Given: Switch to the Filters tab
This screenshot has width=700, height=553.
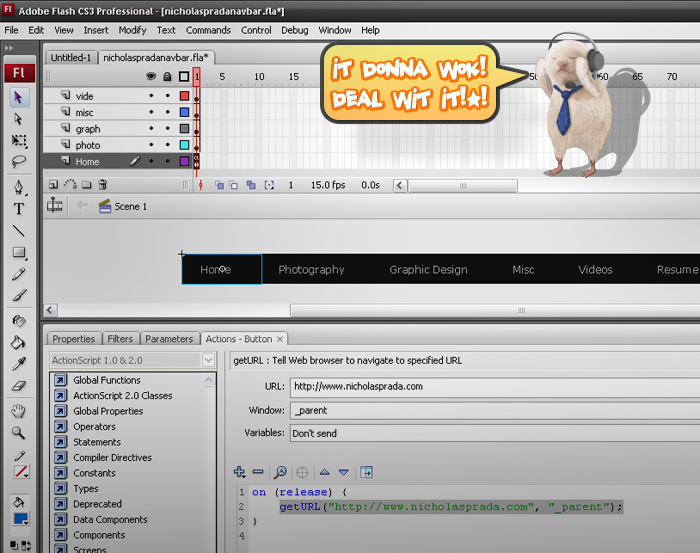Looking at the screenshot, I should 120,339.
